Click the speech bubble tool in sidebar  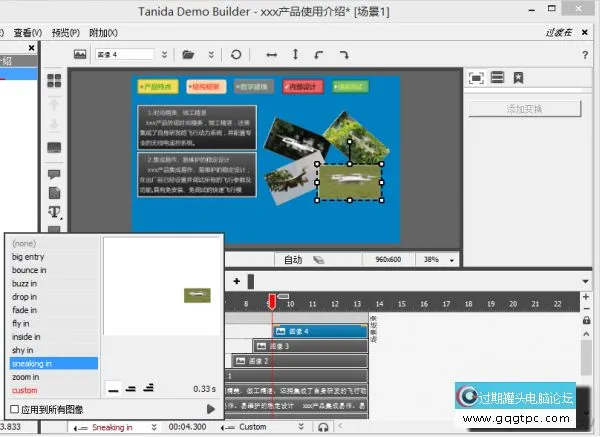pyautogui.click(x=54, y=174)
